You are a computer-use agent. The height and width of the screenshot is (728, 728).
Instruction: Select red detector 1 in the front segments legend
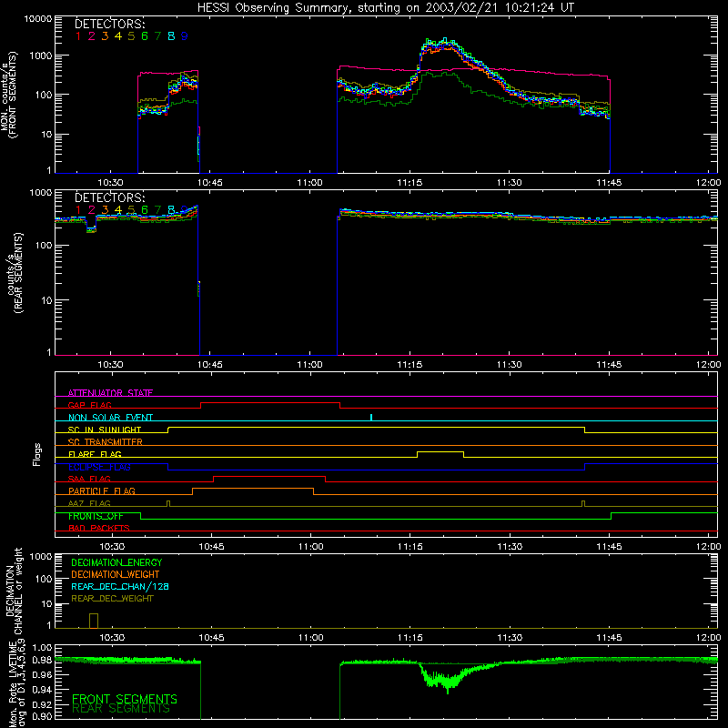pos(78,36)
